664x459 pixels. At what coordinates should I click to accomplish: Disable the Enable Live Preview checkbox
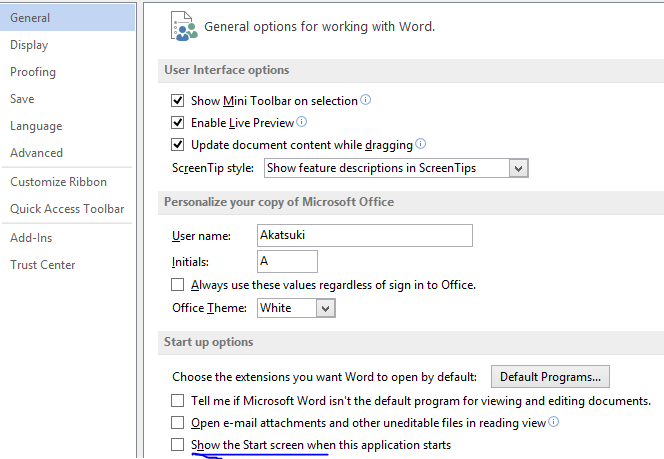177,123
